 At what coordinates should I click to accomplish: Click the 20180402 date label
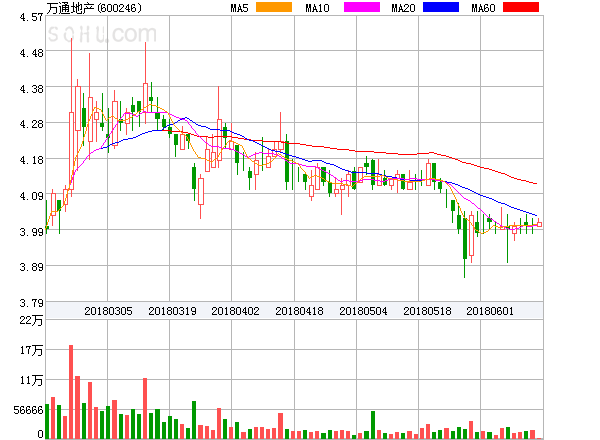pos(235,311)
